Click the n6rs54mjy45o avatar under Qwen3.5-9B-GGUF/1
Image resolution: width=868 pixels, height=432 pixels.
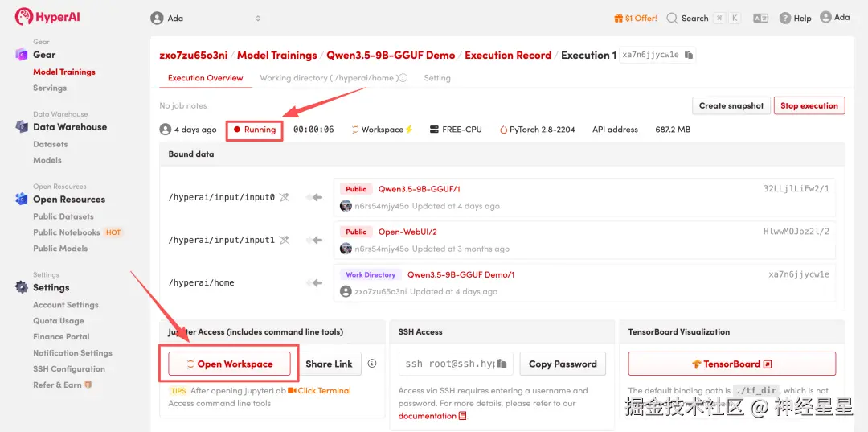coord(346,206)
